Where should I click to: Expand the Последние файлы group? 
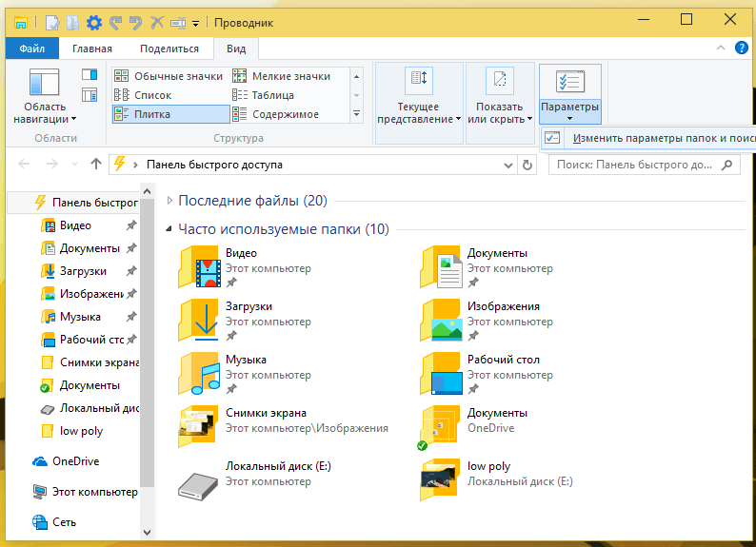(x=169, y=201)
